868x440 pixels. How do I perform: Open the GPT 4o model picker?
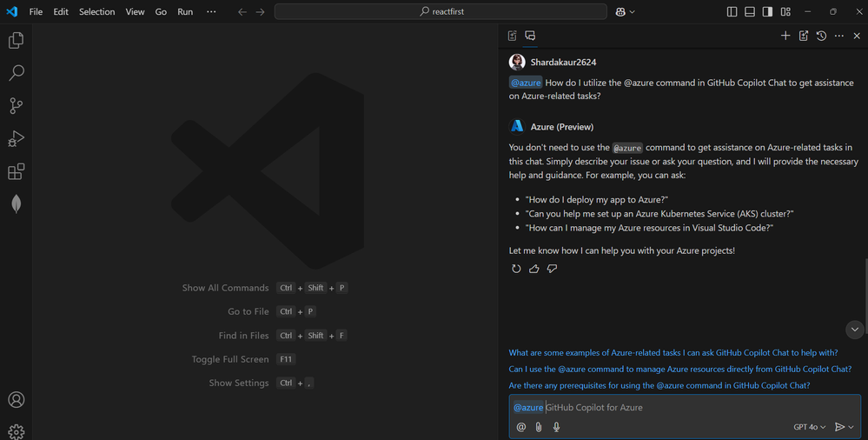coord(809,427)
